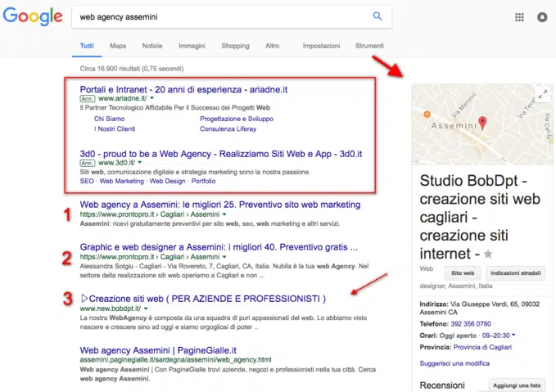Click the address 'Via Giuseppe Verdi, 65, 09032'

click(495, 304)
